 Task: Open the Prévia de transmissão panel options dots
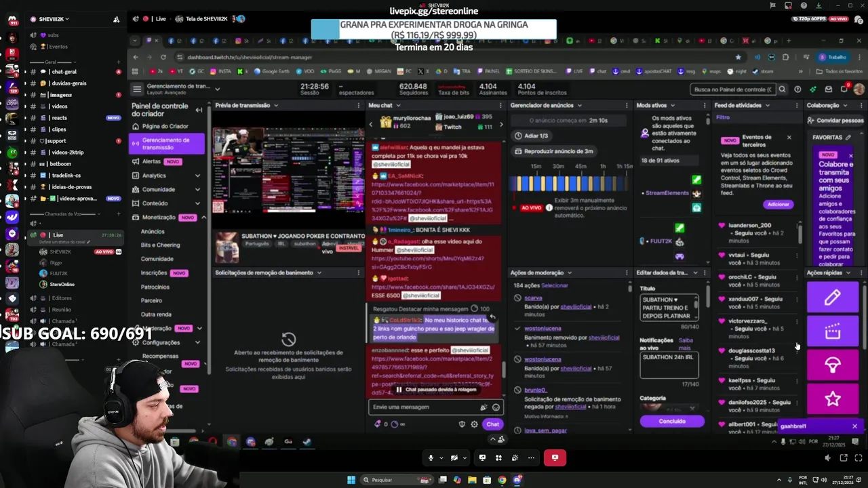359,105
